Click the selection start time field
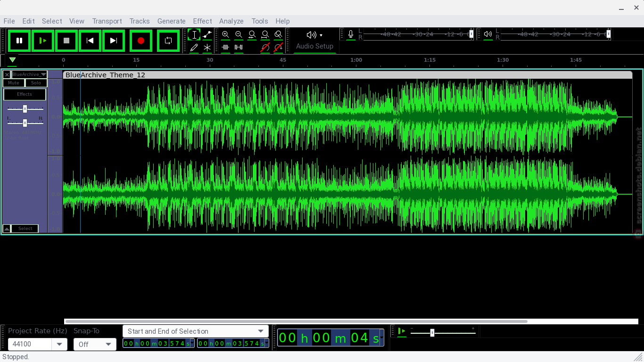The image size is (644, 362). tap(159, 344)
